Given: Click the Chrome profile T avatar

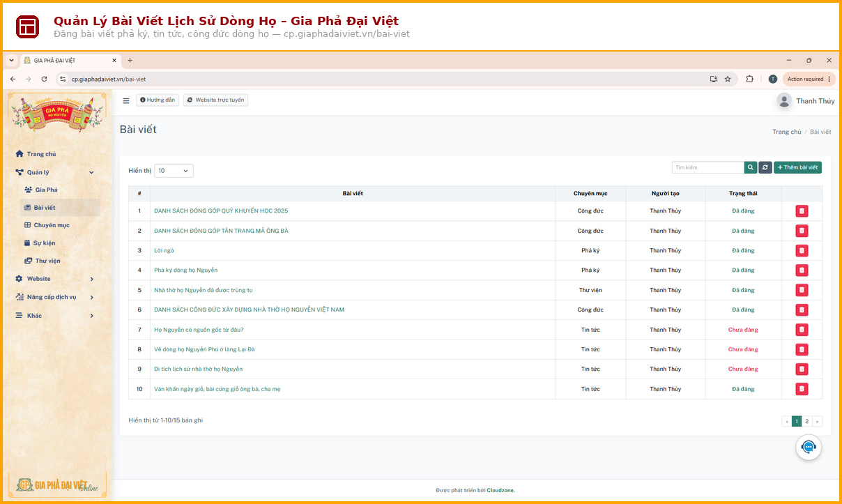Looking at the screenshot, I should [x=772, y=79].
